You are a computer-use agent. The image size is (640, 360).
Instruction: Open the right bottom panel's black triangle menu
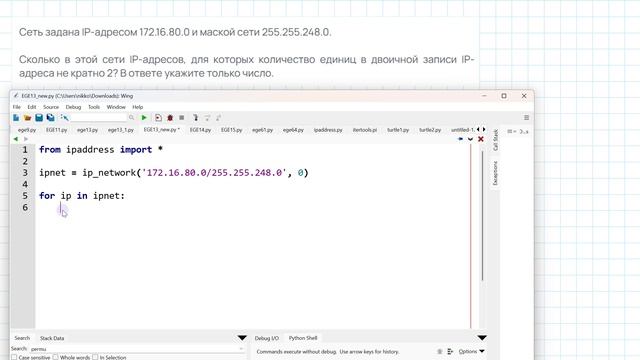[x=482, y=338]
